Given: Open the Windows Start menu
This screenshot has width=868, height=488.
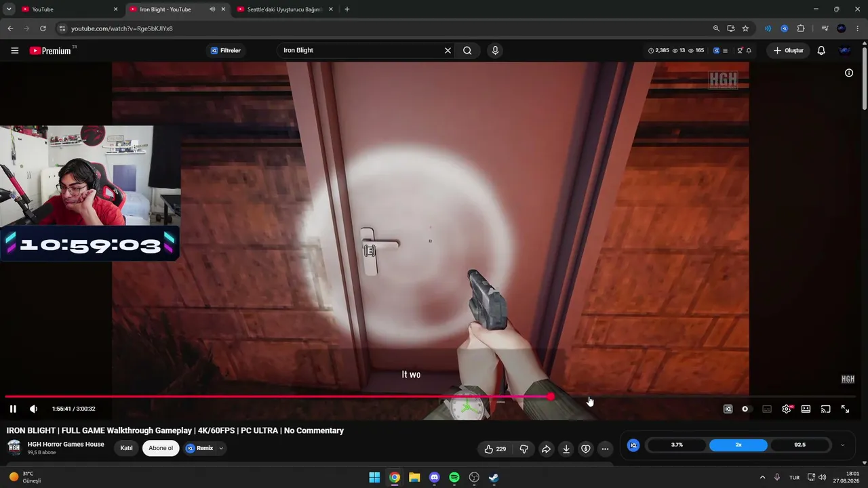Looking at the screenshot, I should click(x=374, y=477).
